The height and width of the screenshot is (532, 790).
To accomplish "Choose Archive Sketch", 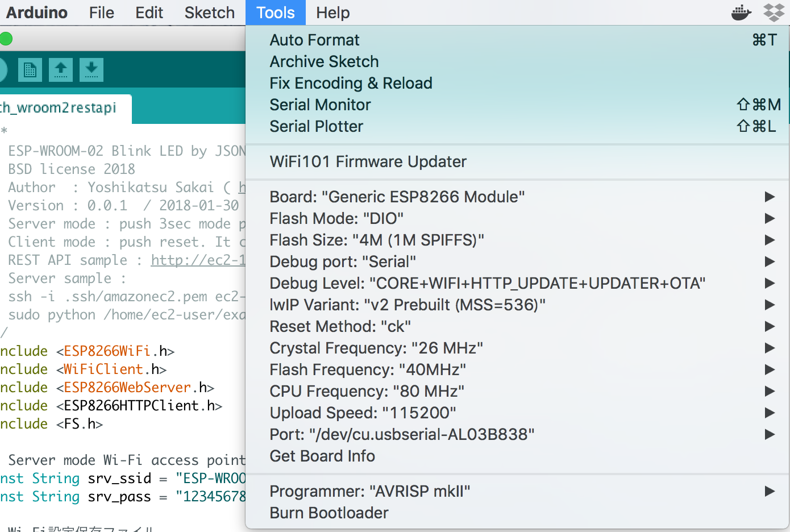I will click(517, 61).
